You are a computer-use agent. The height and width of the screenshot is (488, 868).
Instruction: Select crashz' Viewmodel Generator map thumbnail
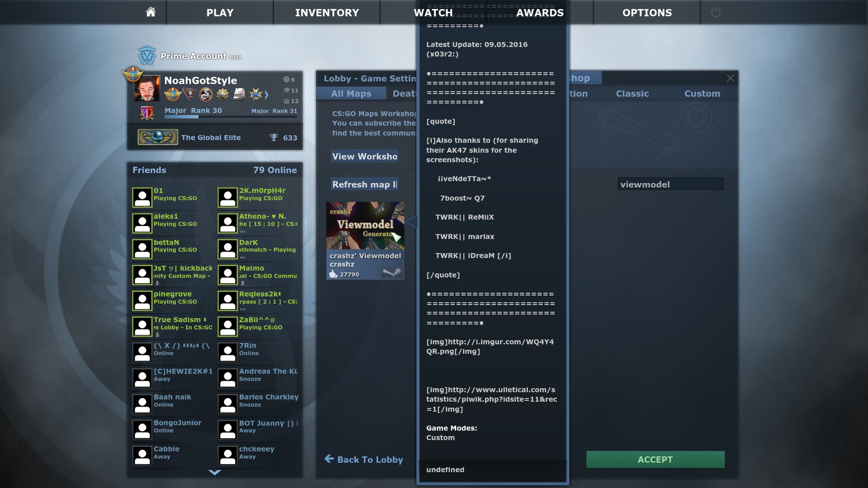[x=365, y=225]
